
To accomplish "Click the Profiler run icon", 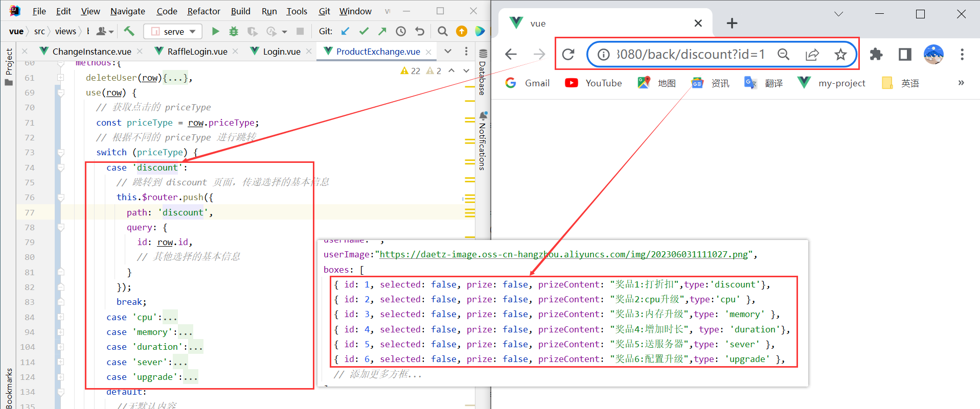I will tap(271, 32).
